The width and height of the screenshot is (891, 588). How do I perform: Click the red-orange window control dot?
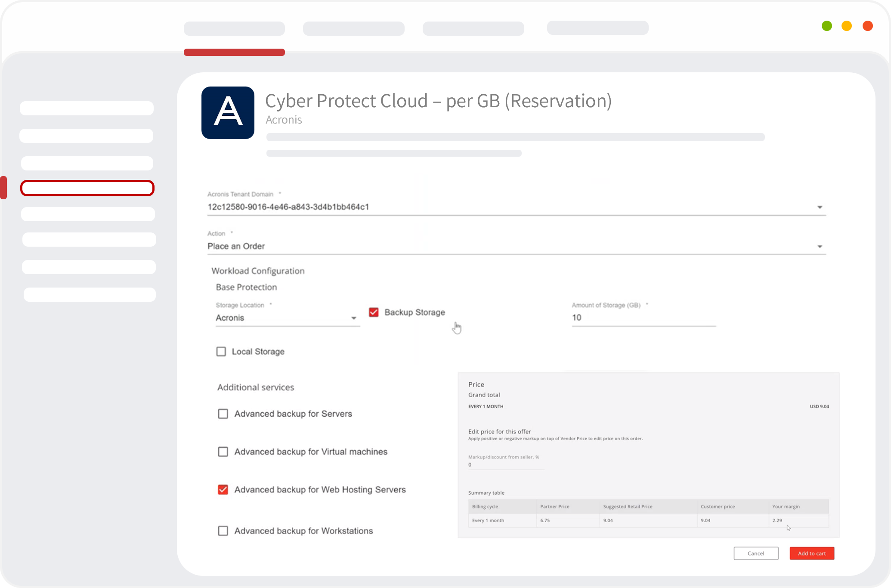(x=868, y=26)
